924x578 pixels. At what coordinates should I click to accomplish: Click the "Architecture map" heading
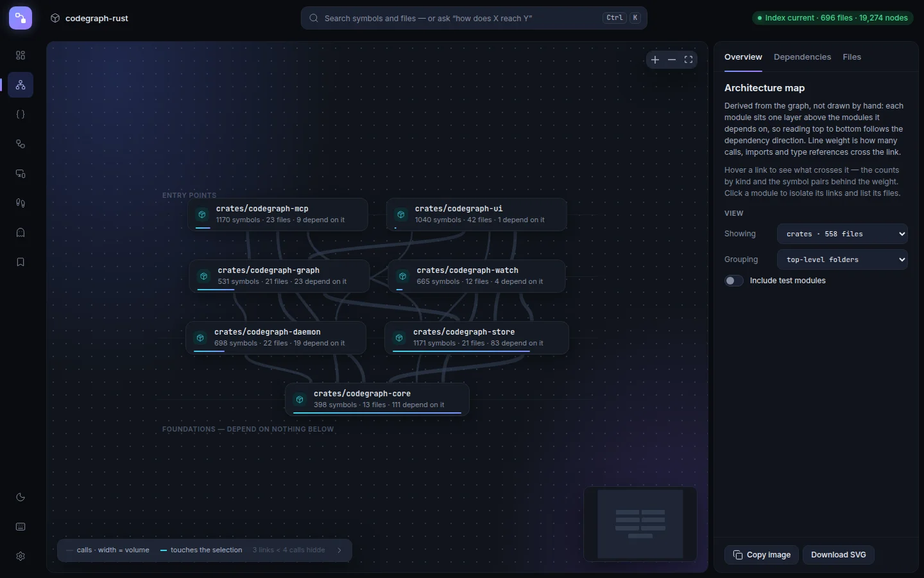[764, 88]
